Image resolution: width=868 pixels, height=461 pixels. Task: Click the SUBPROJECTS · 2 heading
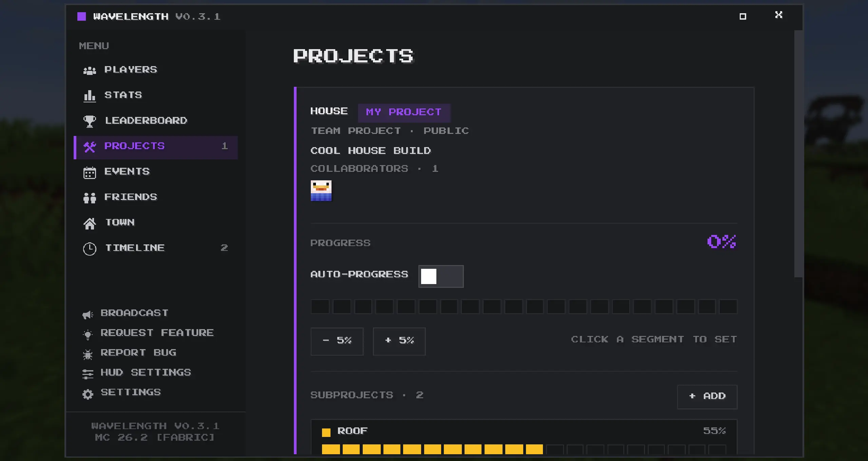coord(367,395)
